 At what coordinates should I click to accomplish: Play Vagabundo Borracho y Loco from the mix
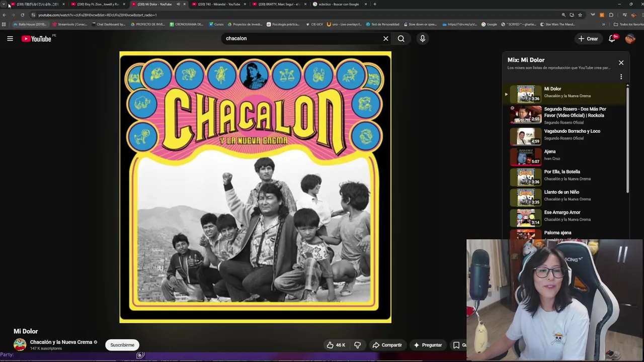pyautogui.click(x=566, y=135)
